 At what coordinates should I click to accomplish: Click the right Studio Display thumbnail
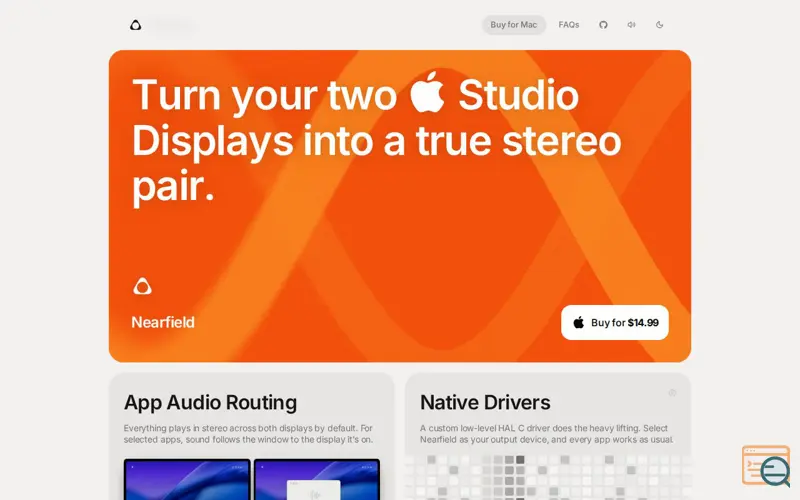pos(317,479)
